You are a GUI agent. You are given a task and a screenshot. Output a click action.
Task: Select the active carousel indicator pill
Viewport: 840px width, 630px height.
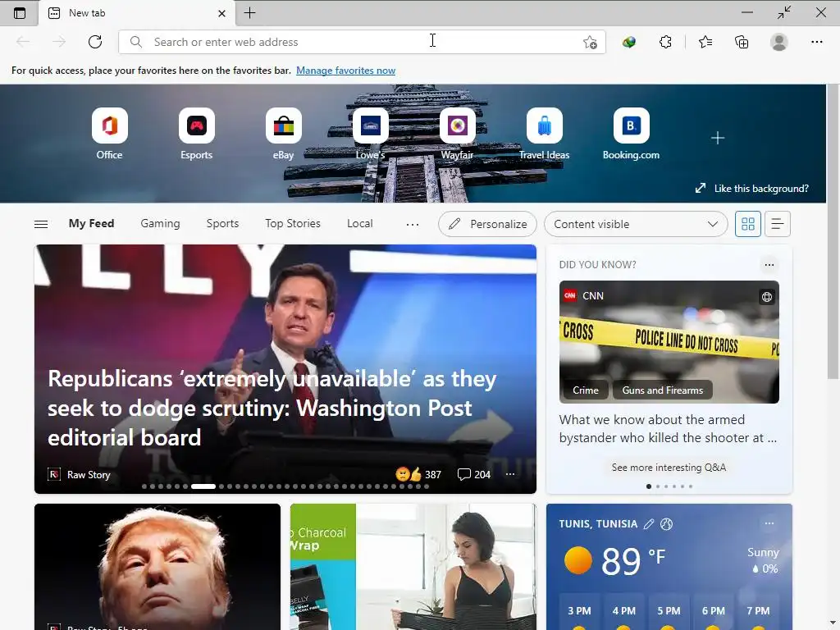click(203, 486)
